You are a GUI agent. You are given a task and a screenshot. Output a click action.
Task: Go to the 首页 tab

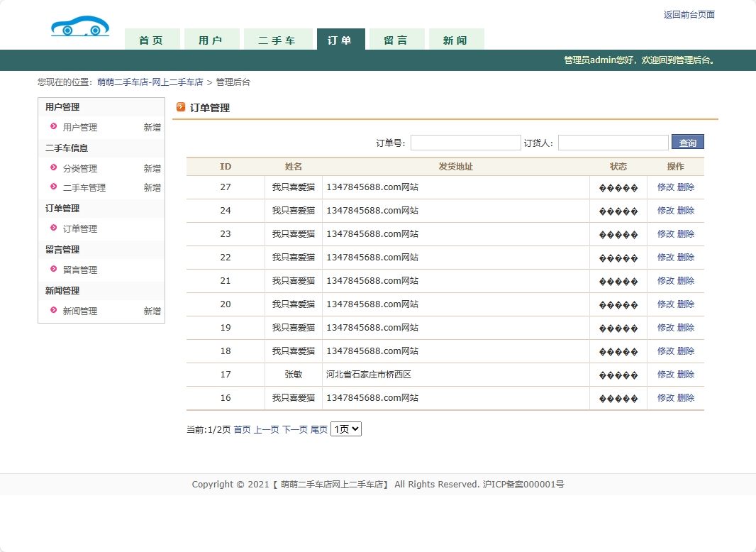pyautogui.click(x=151, y=40)
